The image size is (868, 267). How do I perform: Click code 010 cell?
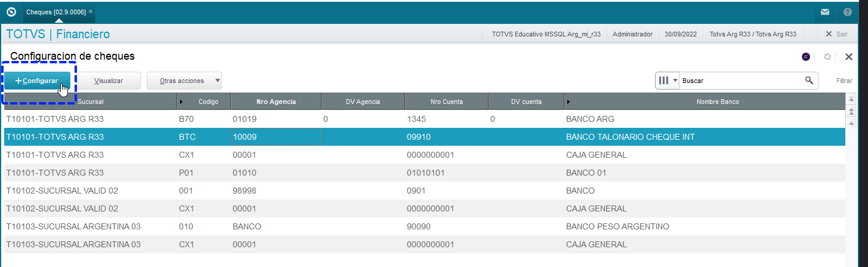coord(186,226)
